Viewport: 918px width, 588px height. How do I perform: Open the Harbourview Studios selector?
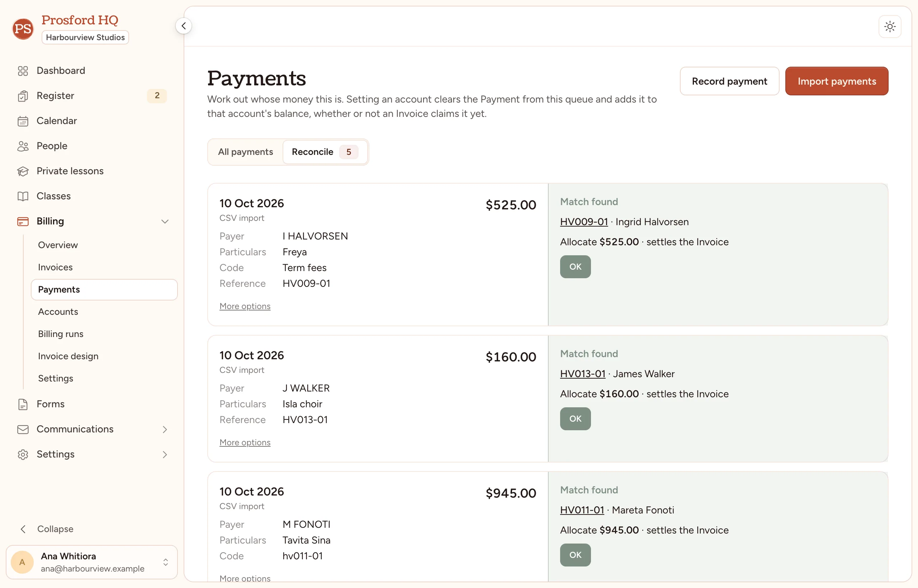(x=85, y=37)
